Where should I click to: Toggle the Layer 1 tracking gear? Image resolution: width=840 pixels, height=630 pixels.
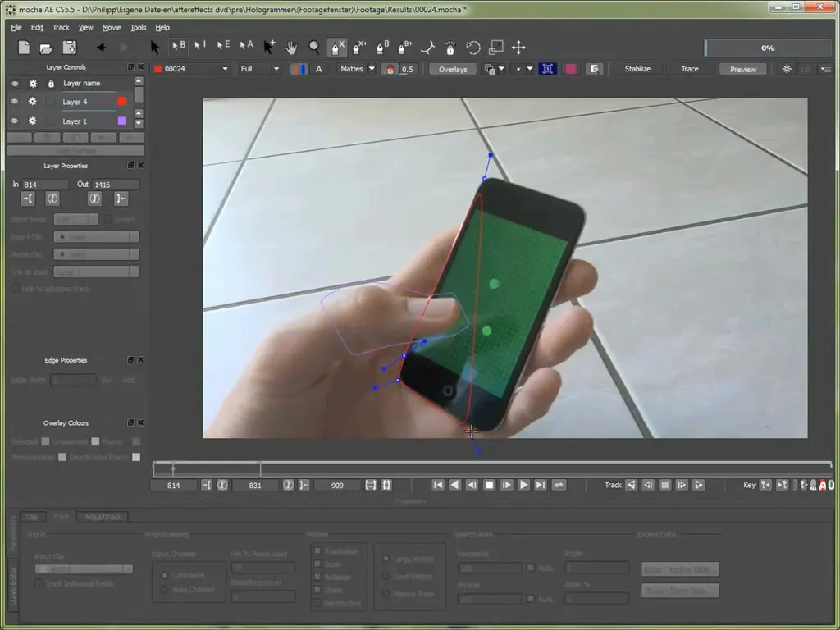(32, 121)
